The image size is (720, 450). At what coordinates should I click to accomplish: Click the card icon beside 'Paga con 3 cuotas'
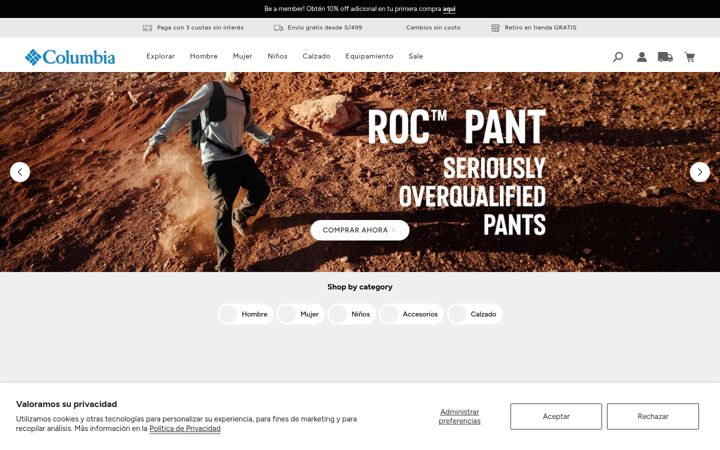(x=147, y=28)
